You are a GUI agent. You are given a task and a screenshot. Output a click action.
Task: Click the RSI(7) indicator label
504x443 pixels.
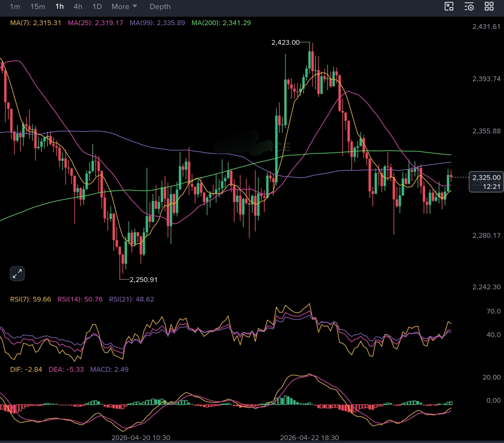(x=31, y=299)
